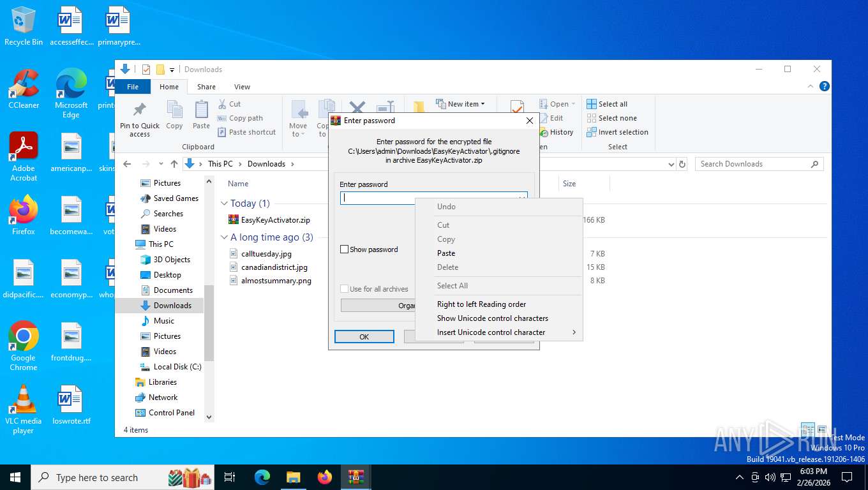Open the address bar history dropdown
Image resolution: width=868 pixels, height=490 pixels.
[671, 164]
